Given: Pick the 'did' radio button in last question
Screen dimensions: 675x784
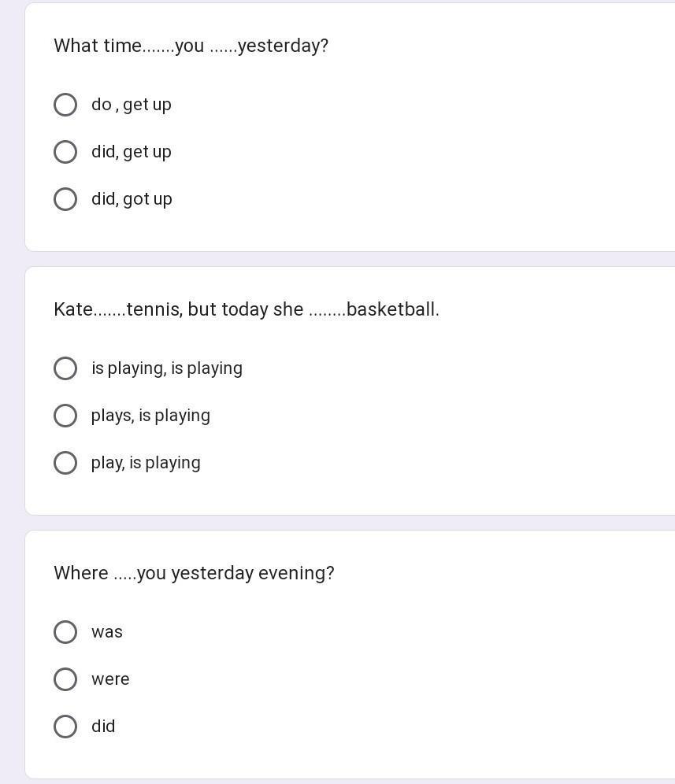Looking at the screenshot, I should pyautogui.click(x=65, y=726).
